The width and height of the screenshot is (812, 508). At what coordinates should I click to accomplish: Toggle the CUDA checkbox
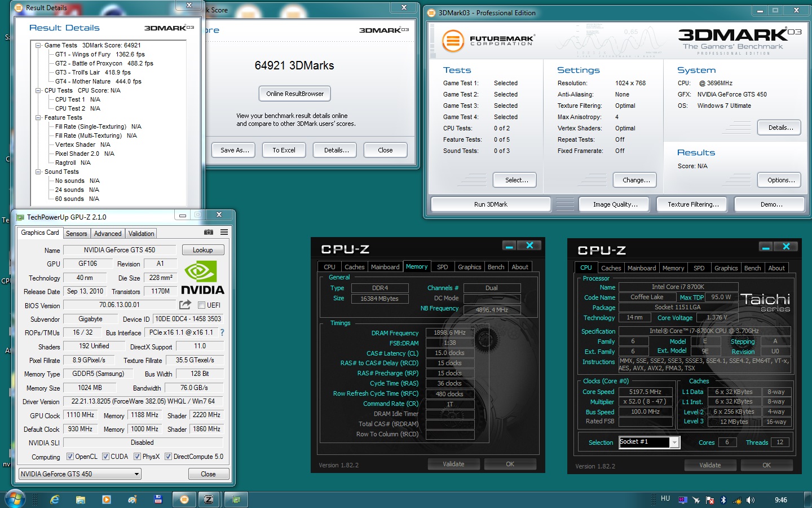pyautogui.click(x=105, y=457)
